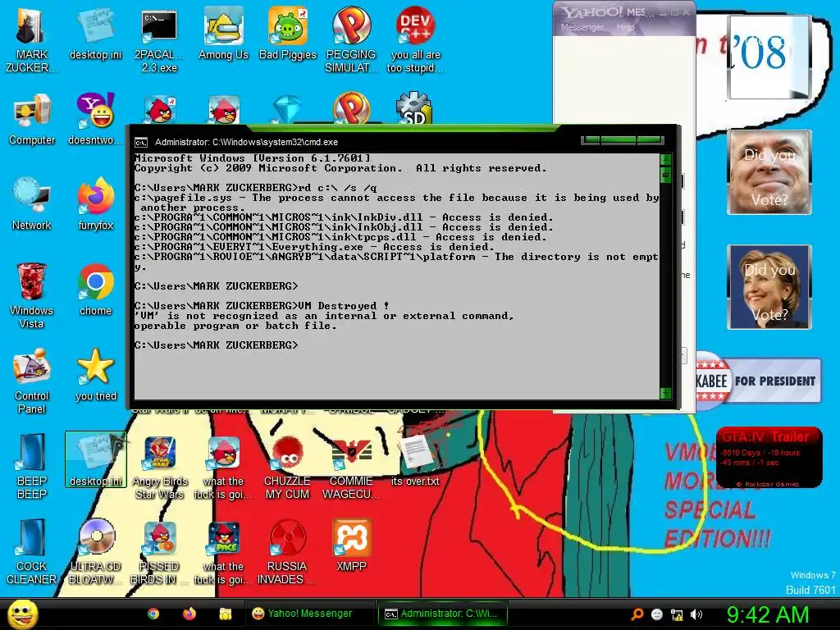Switch to Administrator: C:\Wi... taskbar button
Viewport: 840px width, 630px height.
[x=442, y=614]
